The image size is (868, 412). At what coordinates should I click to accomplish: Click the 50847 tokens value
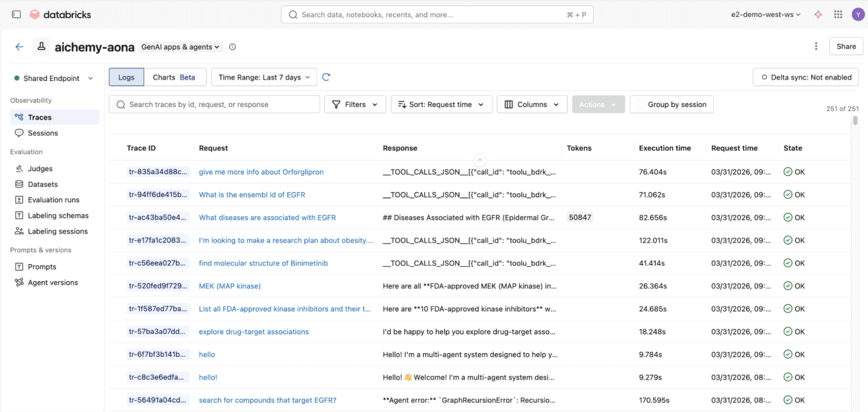tap(580, 217)
